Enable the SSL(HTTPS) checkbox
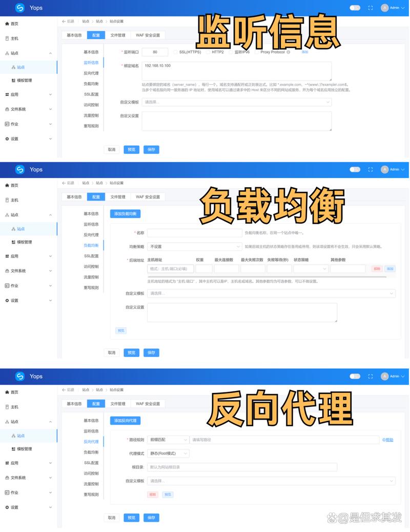 point(174,52)
